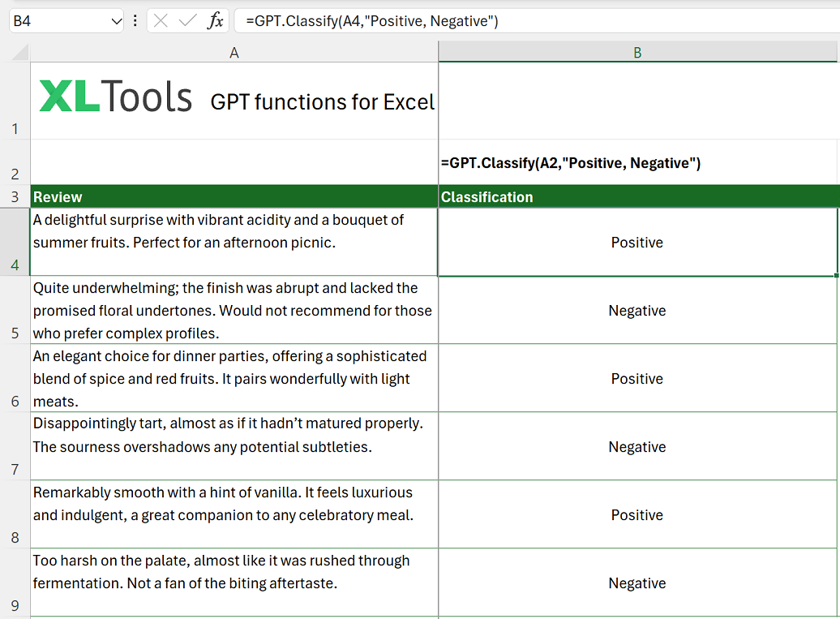The height and width of the screenshot is (619, 840).
Task: Click the Select All corner triangle
Action: [x=16, y=52]
